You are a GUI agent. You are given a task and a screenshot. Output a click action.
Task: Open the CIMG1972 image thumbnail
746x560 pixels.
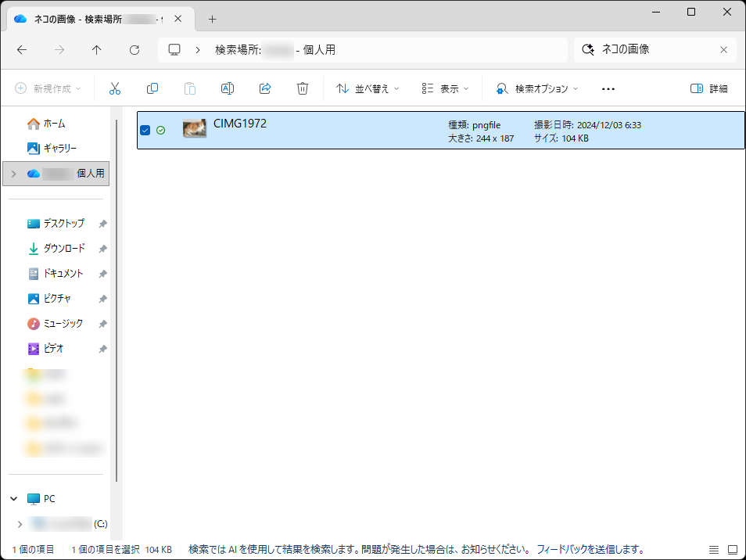pos(194,127)
